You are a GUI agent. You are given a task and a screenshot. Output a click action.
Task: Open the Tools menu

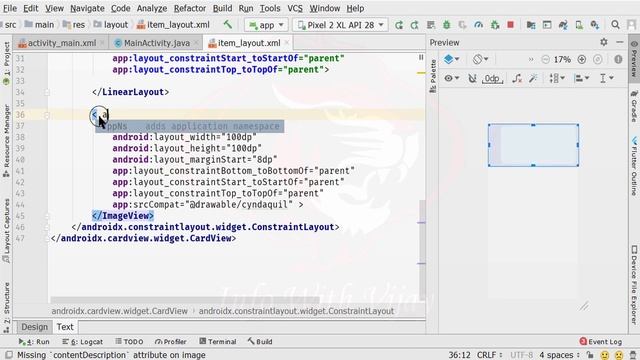pos(270,8)
